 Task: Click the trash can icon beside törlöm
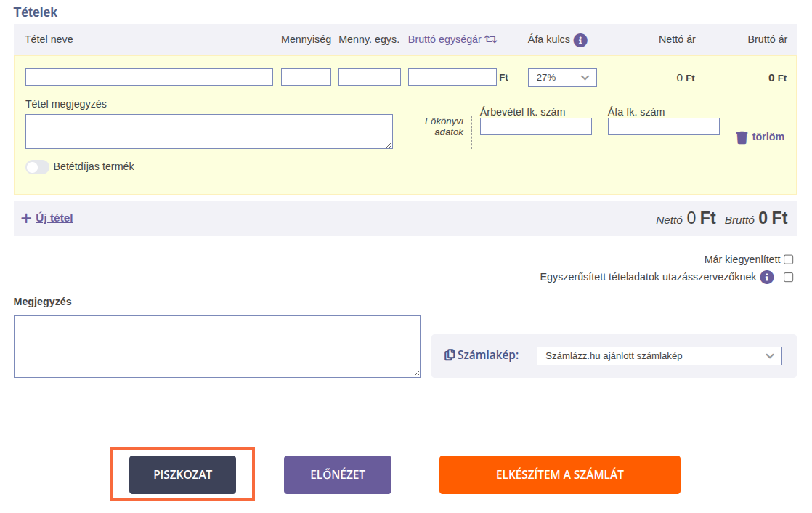(742, 137)
